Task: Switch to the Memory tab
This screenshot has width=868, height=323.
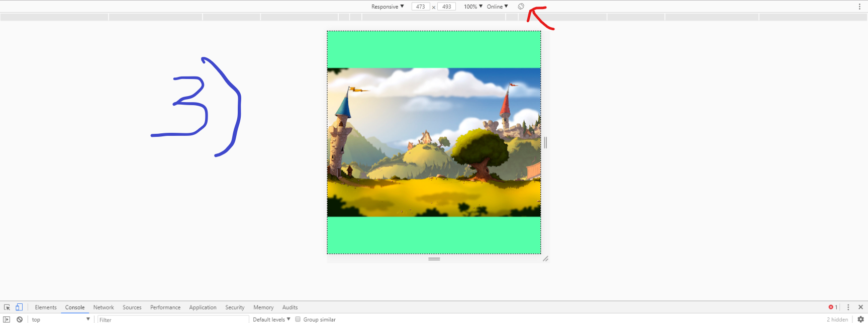Action: point(263,307)
